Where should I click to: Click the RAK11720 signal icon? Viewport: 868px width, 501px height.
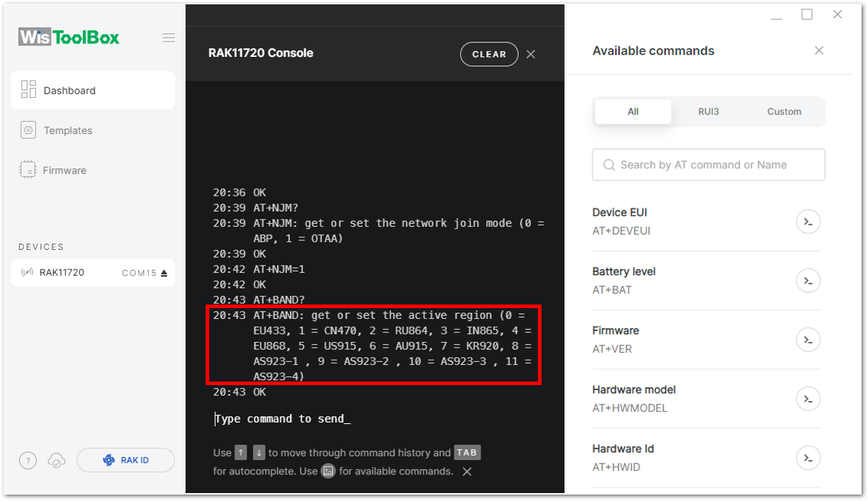click(x=27, y=273)
